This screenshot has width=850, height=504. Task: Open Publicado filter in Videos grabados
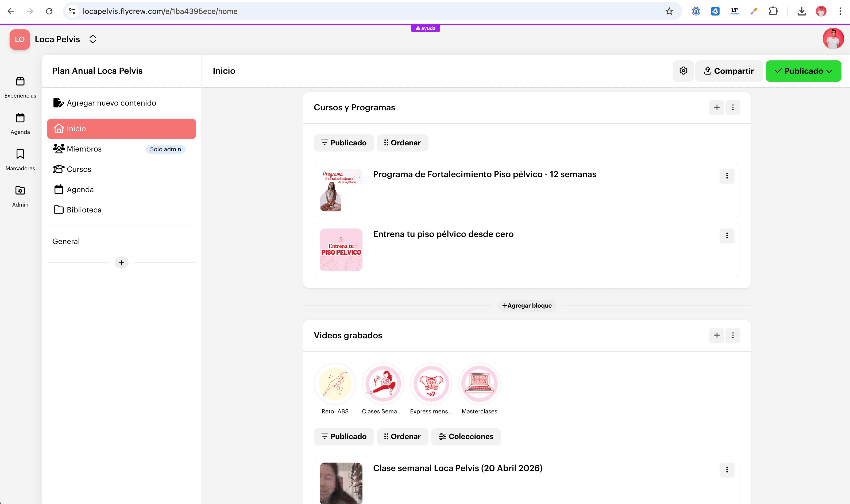click(x=344, y=437)
